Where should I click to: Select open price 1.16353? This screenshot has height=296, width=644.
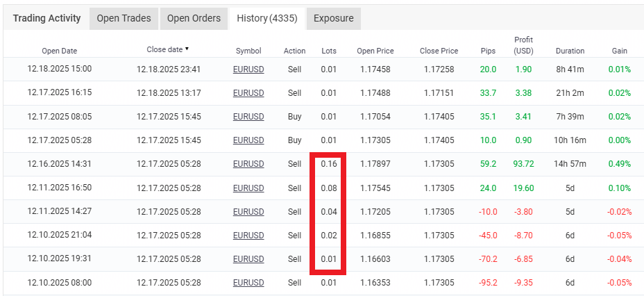tap(375, 283)
